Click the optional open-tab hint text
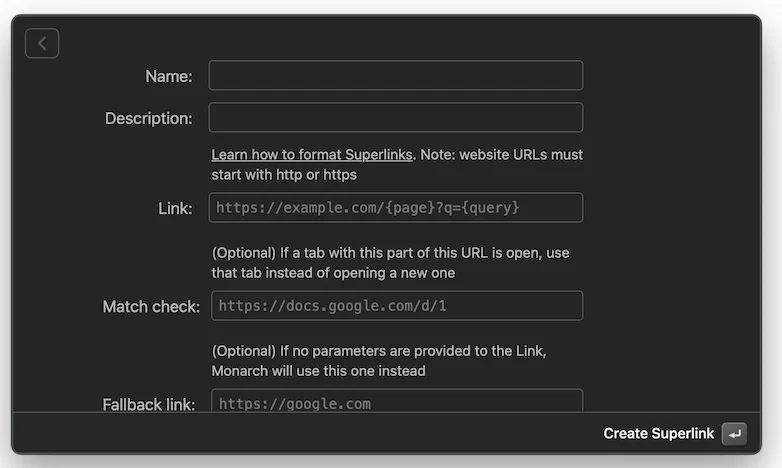782x468 pixels. [x=390, y=263]
